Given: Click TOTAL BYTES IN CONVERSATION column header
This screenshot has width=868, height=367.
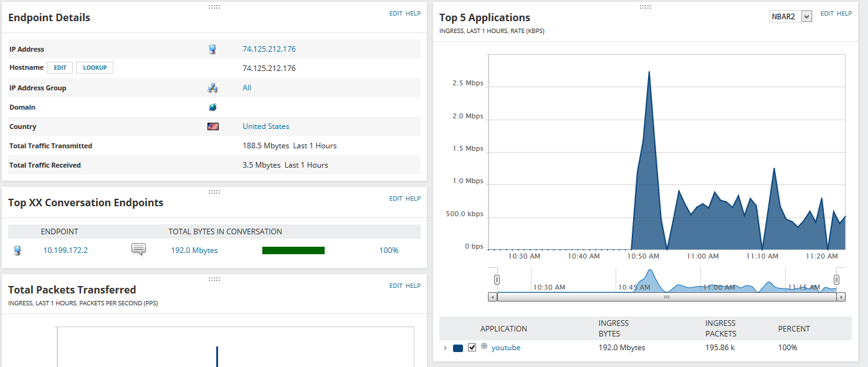Looking at the screenshot, I should point(226,231).
